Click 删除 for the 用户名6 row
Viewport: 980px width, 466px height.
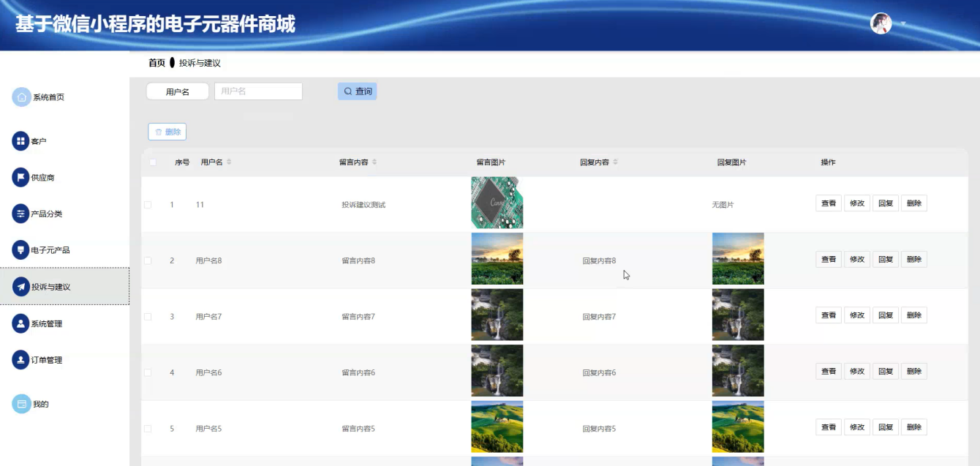914,371
